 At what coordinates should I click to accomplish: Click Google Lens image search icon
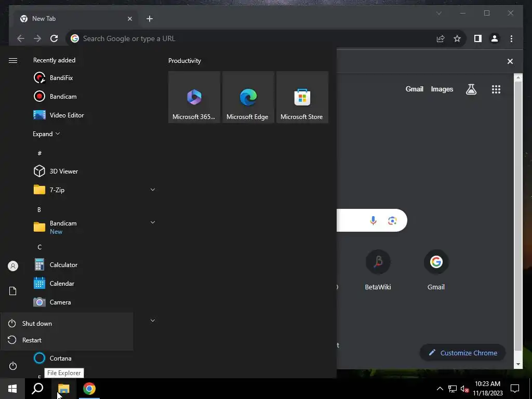click(x=392, y=220)
